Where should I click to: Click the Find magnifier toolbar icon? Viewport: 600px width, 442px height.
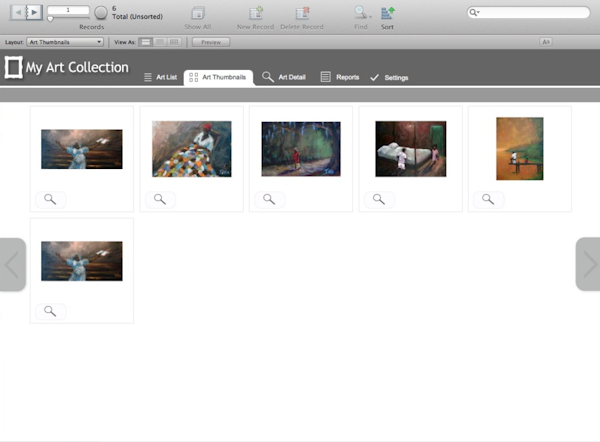[360, 13]
